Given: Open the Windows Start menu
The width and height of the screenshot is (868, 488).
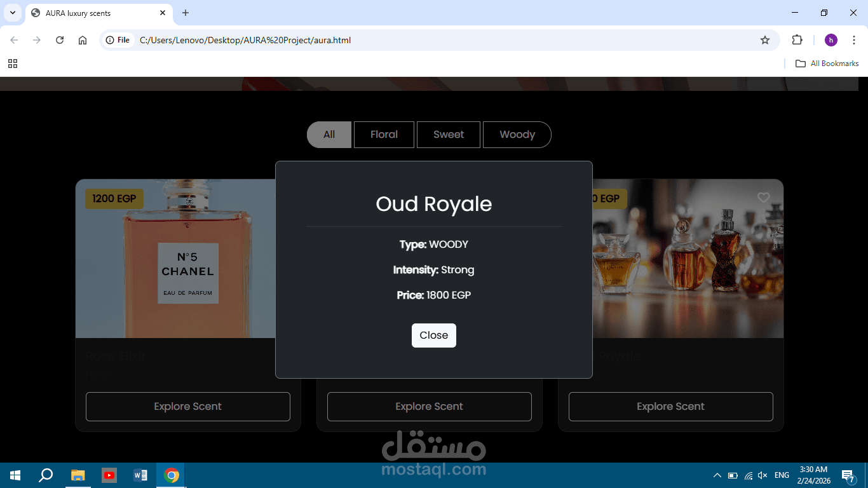Looking at the screenshot, I should click(x=15, y=475).
